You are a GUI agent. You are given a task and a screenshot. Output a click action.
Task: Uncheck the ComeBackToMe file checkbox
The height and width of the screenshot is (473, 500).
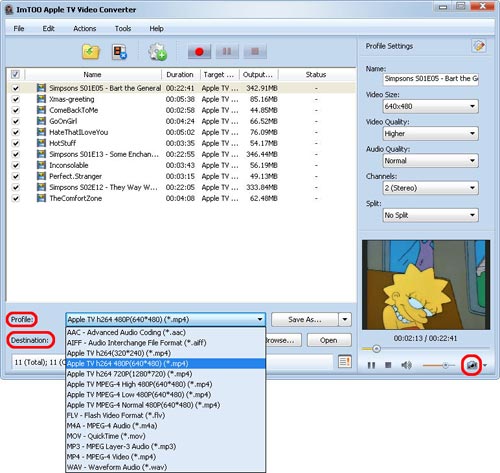15,110
